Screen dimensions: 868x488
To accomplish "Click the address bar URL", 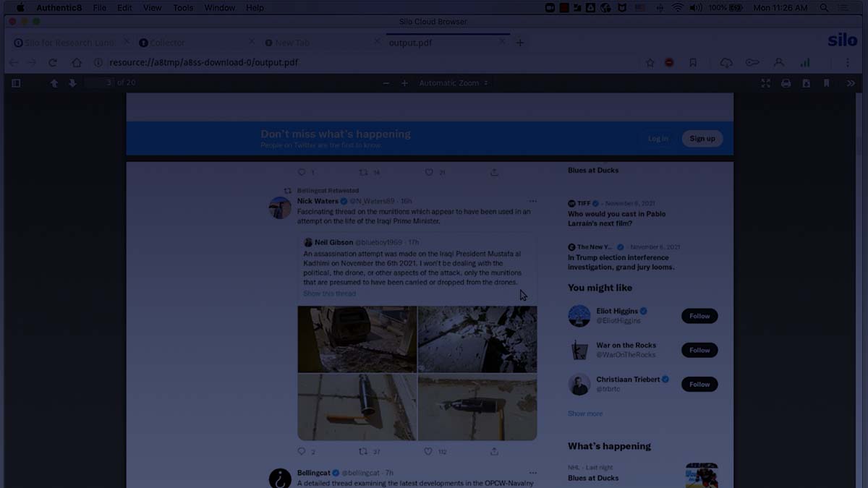I will point(203,63).
